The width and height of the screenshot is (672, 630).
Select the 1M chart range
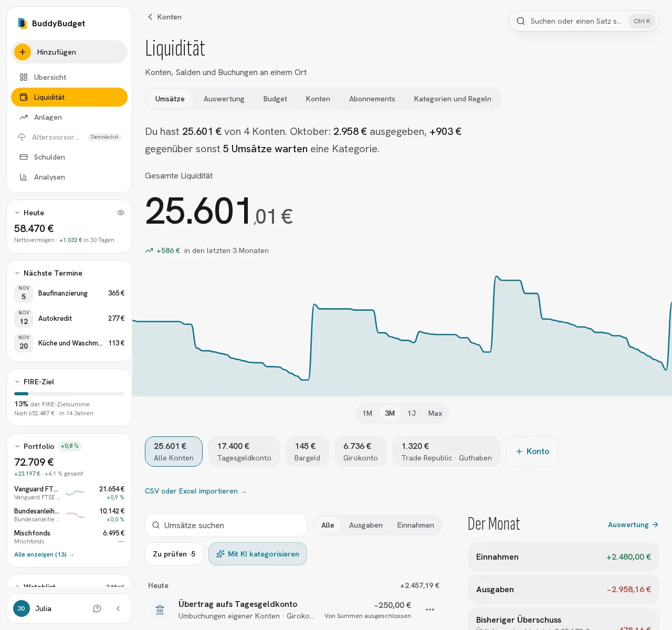[x=367, y=413]
